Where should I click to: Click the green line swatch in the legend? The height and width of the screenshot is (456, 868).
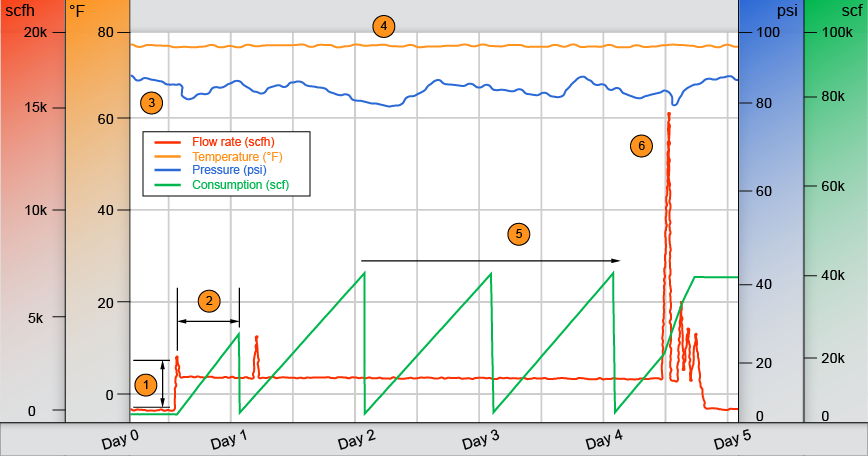tap(167, 185)
